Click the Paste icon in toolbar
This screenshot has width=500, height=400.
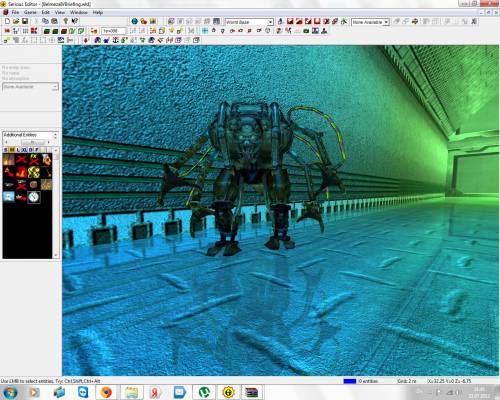coord(54,21)
